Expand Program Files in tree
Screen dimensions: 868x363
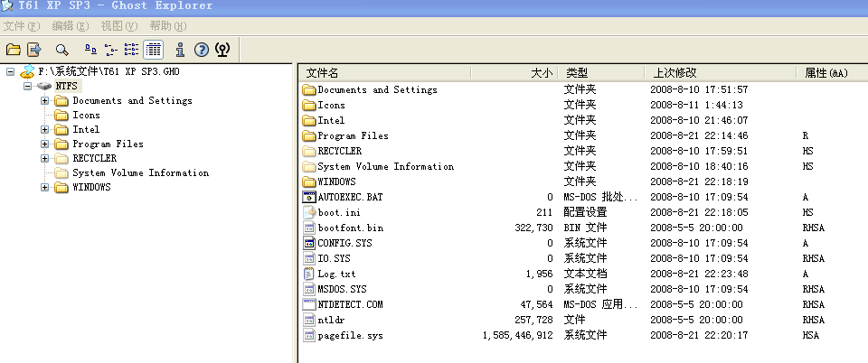coord(45,144)
